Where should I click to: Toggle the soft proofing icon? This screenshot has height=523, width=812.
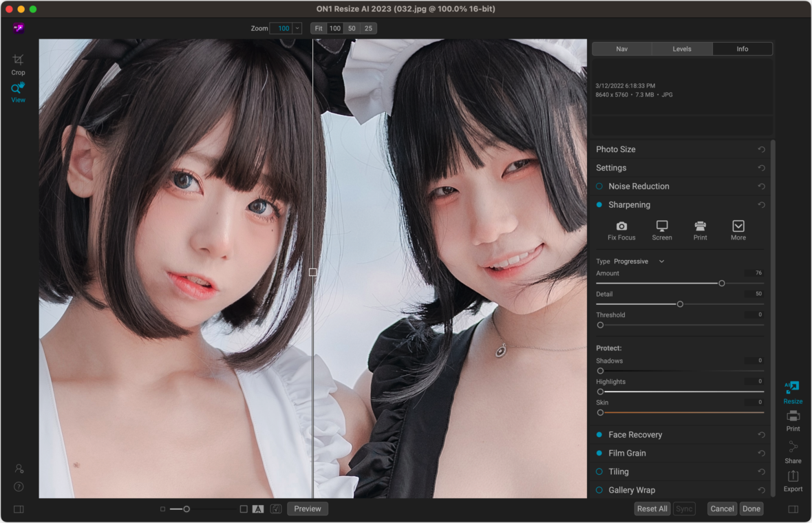[x=276, y=509]
